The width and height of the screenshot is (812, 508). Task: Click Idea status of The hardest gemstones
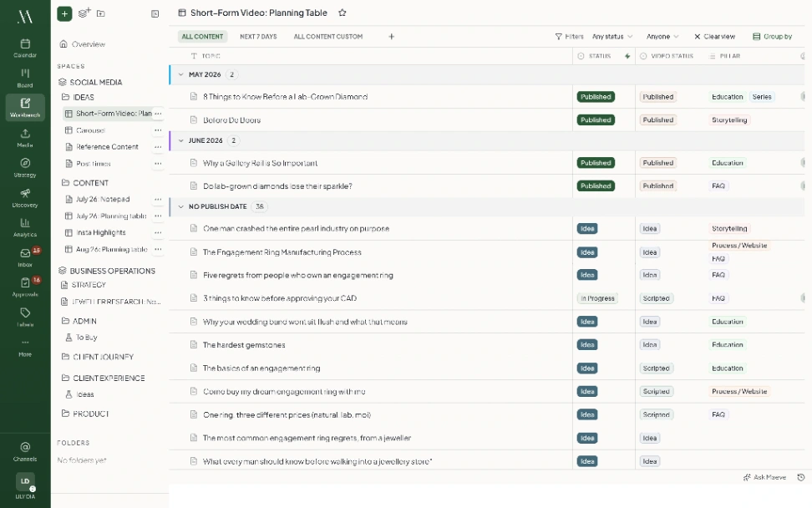(587, 345)
